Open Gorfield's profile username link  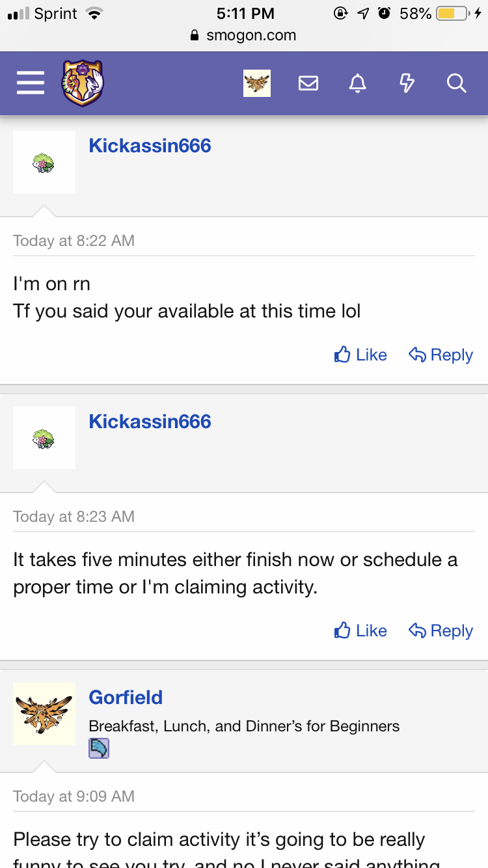[x=126, y=697]
